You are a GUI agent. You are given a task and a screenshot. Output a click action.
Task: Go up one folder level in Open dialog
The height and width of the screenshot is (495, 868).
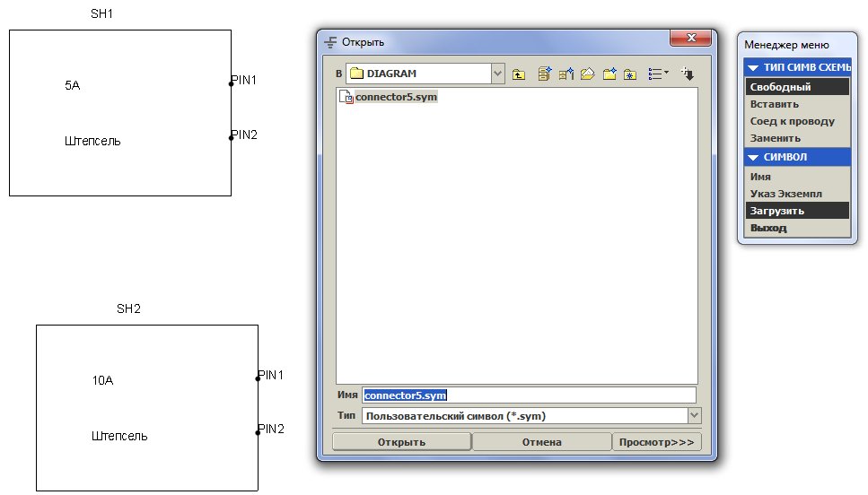(x=518, y=74)
